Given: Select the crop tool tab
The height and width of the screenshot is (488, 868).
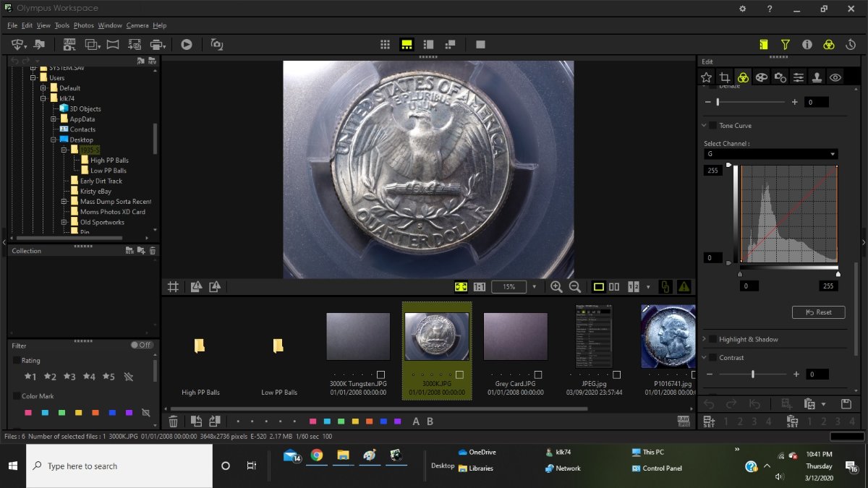Looking at the screenshot, I should click(x=725, y=77).
